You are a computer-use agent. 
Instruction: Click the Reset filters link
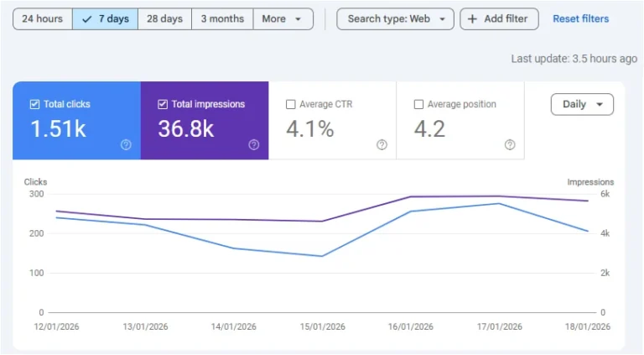580,18
